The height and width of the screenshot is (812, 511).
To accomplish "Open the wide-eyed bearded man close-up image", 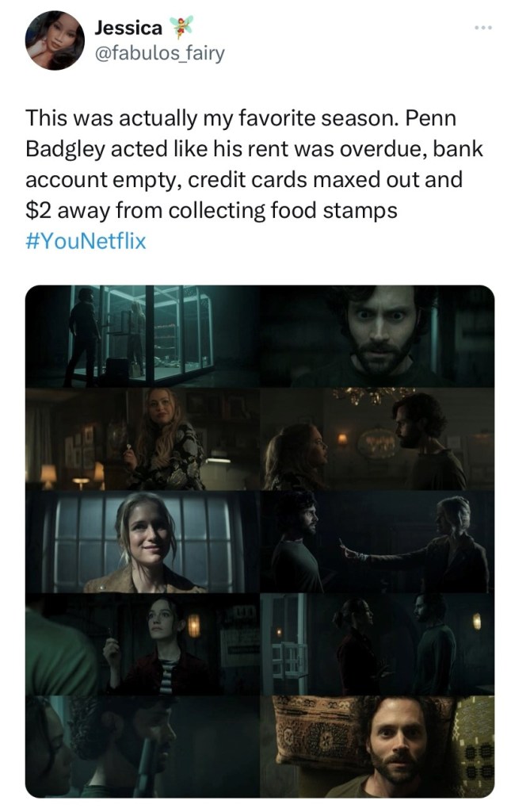I will point(377,336).
